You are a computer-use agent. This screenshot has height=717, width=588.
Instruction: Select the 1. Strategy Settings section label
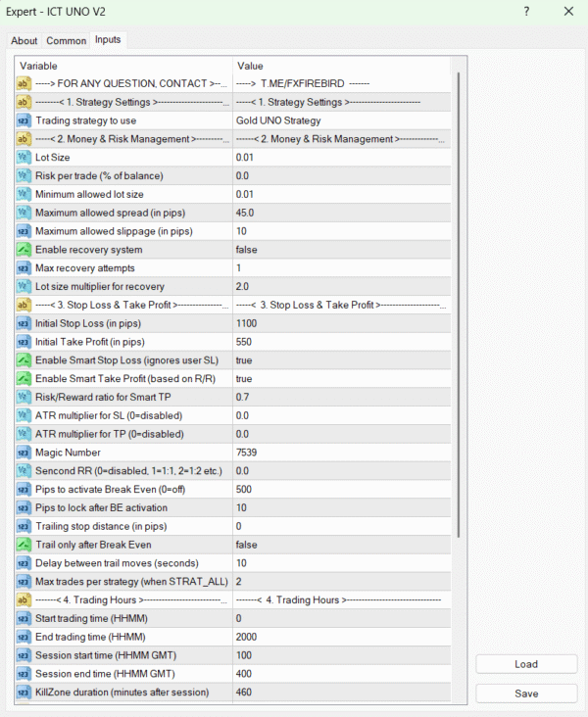pos(131,102)
